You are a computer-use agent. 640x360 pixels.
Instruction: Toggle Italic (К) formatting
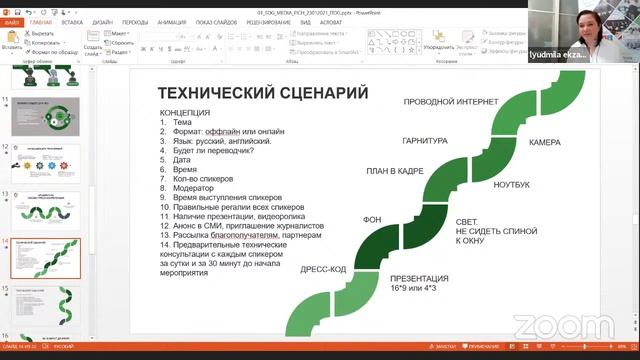click(152, 49)
